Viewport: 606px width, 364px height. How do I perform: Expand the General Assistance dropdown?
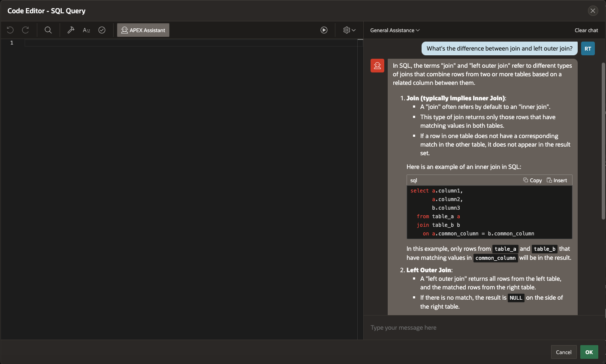tap(395, 30)
